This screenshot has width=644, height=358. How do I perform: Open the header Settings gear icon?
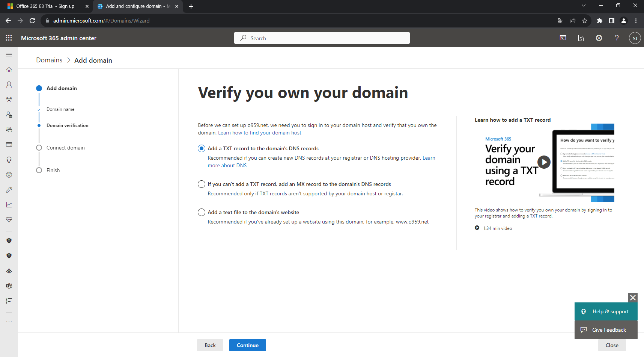pyautogui.click(x=599, y=38)
